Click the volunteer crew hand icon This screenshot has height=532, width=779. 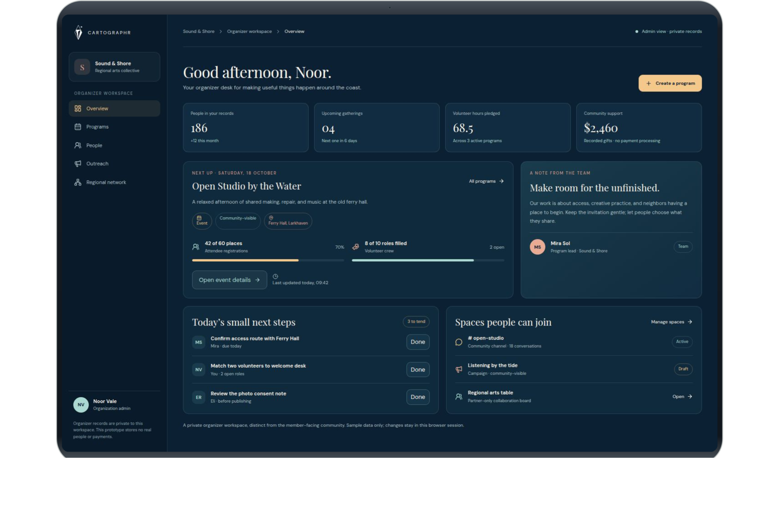coord(356,247)
